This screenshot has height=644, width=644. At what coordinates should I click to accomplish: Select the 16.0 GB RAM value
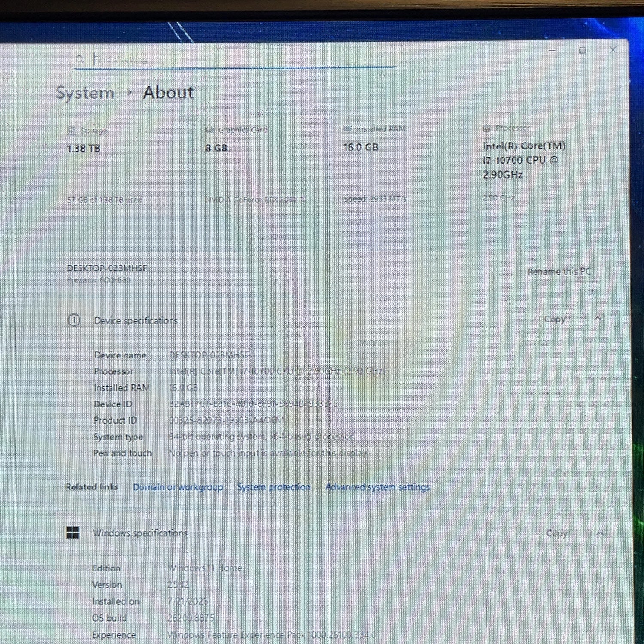(x=361, y=147)
